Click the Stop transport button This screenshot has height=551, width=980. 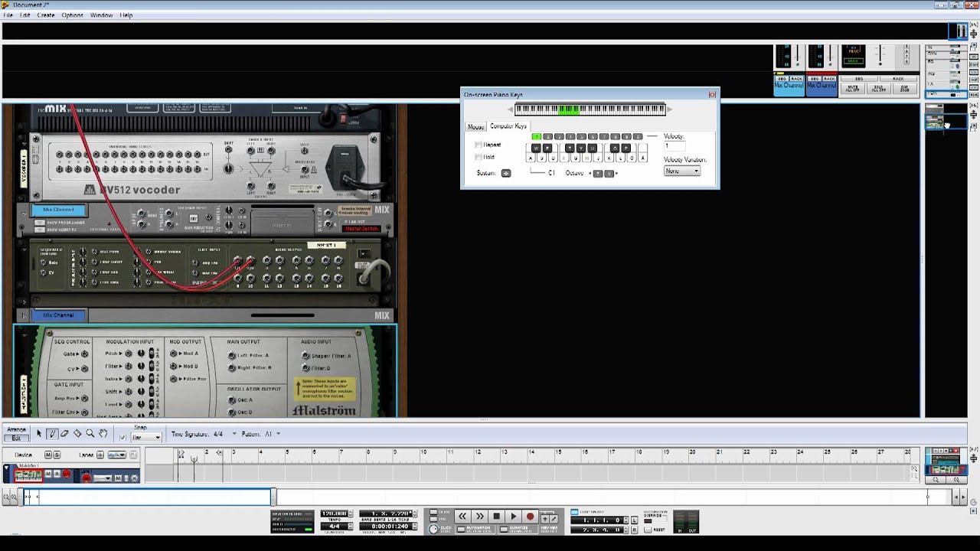[x=496, y=517]
